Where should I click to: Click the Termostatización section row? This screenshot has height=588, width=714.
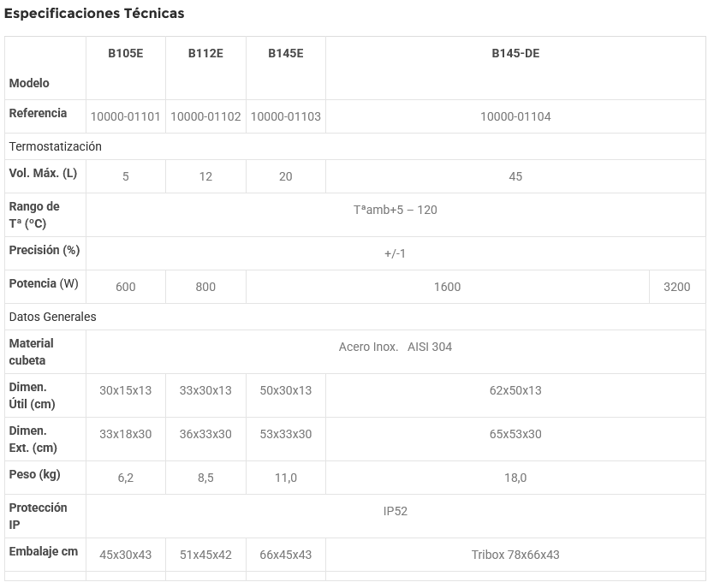point(56,146)
